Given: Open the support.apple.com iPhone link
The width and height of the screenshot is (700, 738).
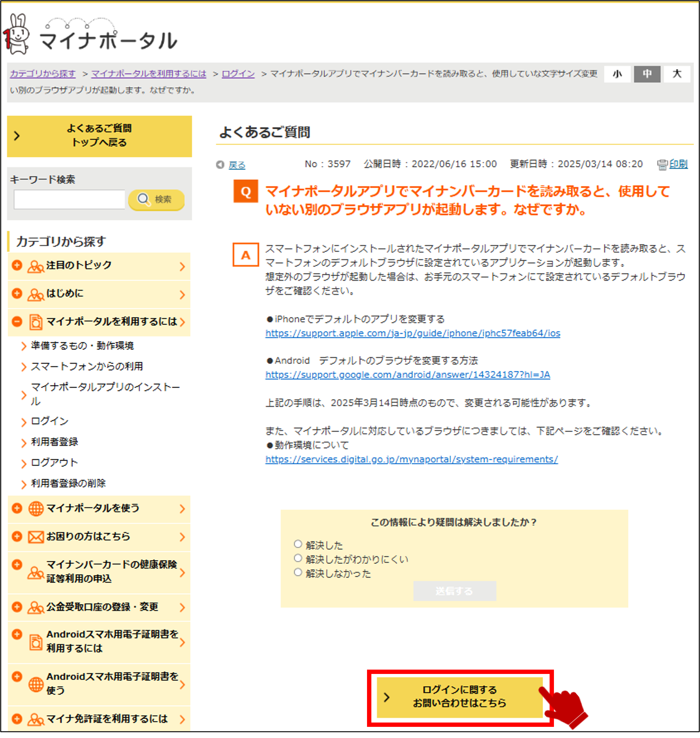Looking at the screenshot, I should click(413, 333).
